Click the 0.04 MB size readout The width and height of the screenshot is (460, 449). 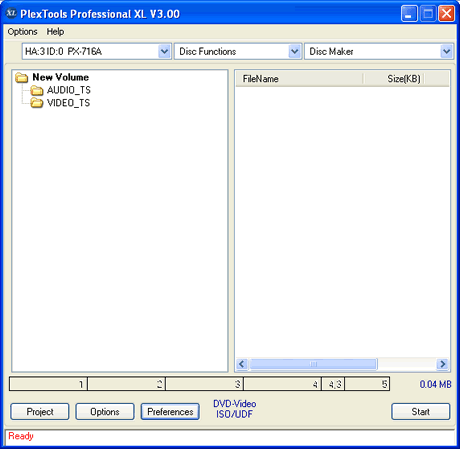click(x=435, y=384)
